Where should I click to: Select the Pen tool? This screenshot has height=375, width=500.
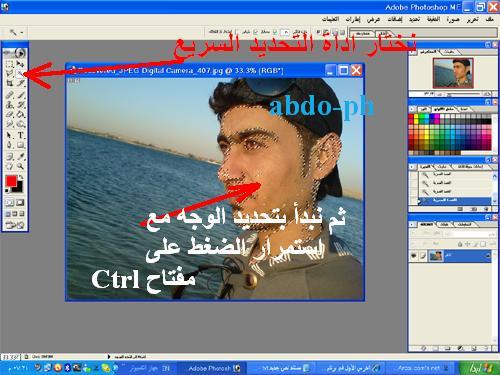[10, 145]
